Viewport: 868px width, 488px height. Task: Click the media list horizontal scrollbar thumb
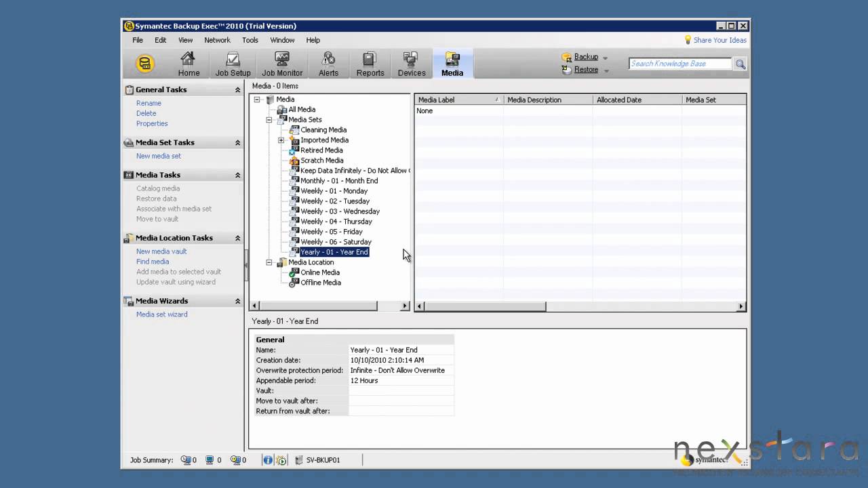point(485,306)
